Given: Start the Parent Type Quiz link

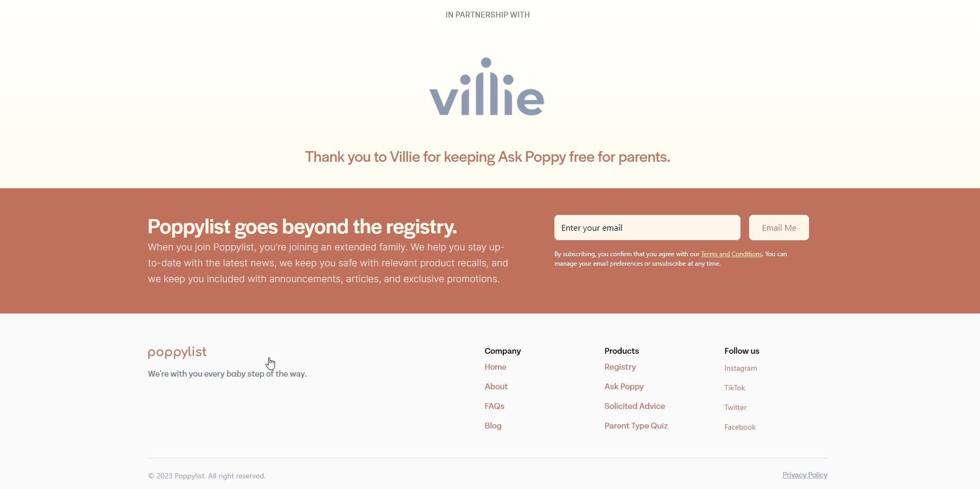Looking at the screenshot, I should coord(636,426).
